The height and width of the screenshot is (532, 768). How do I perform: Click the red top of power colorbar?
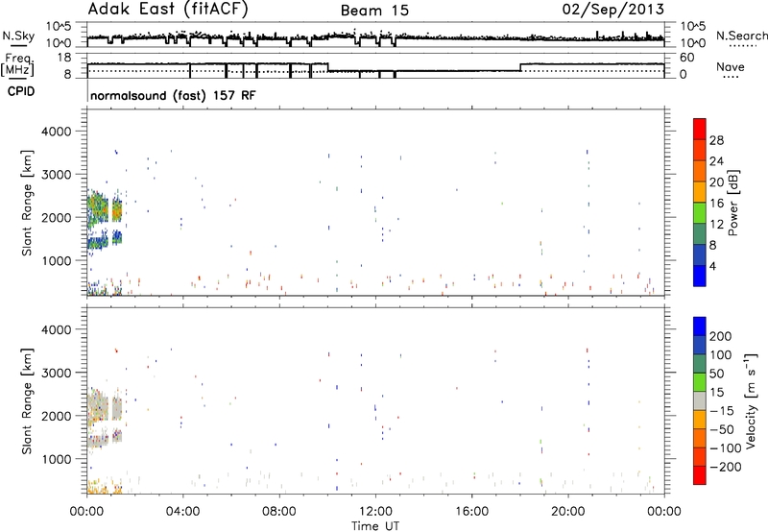click(700, 128)
